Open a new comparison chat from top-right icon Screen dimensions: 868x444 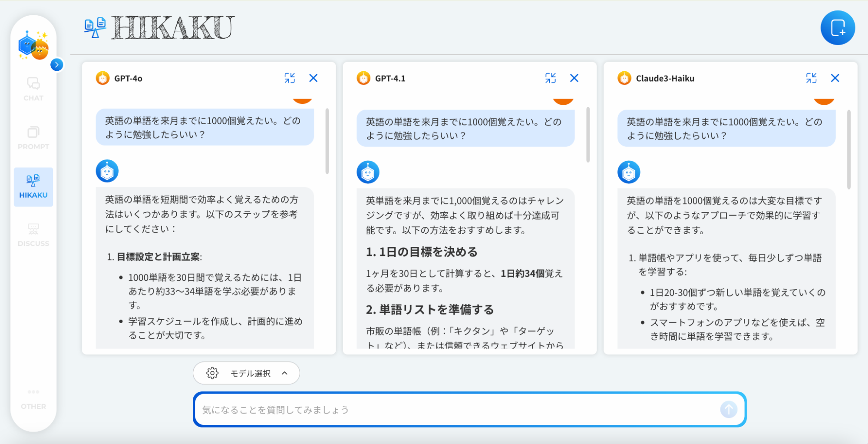click(838, 27)
